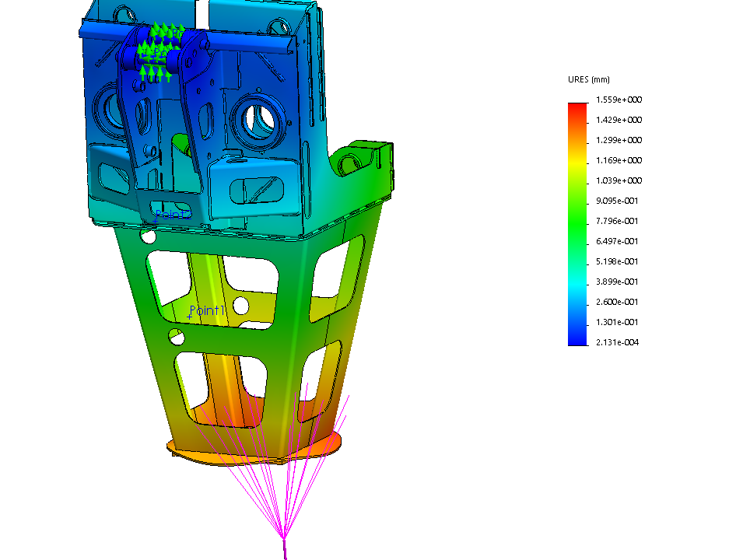The width and height of the screenshot is (743, 560).
Task: Click the red top of the color legend
Action: pyautogui.click(x=578, y=108)
